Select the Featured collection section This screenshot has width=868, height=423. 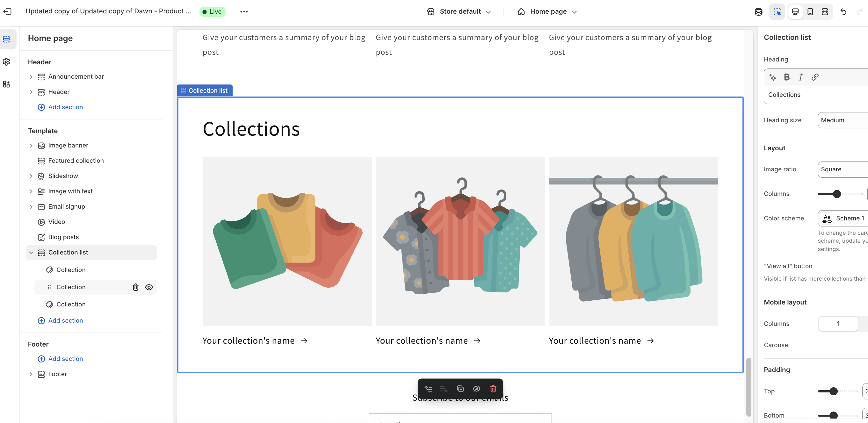click(x=76, y=161)
